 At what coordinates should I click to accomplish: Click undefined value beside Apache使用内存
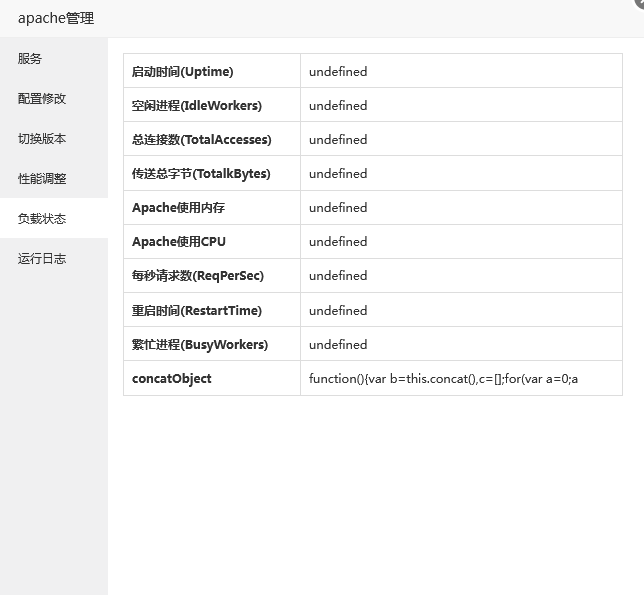(x=338, y=208)
